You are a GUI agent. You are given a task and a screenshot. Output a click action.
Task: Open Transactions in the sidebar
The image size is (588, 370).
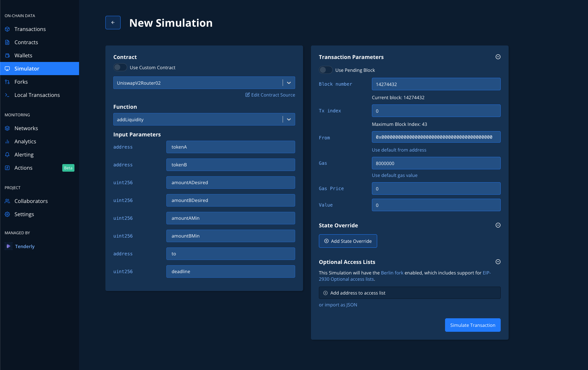(40, 29)
